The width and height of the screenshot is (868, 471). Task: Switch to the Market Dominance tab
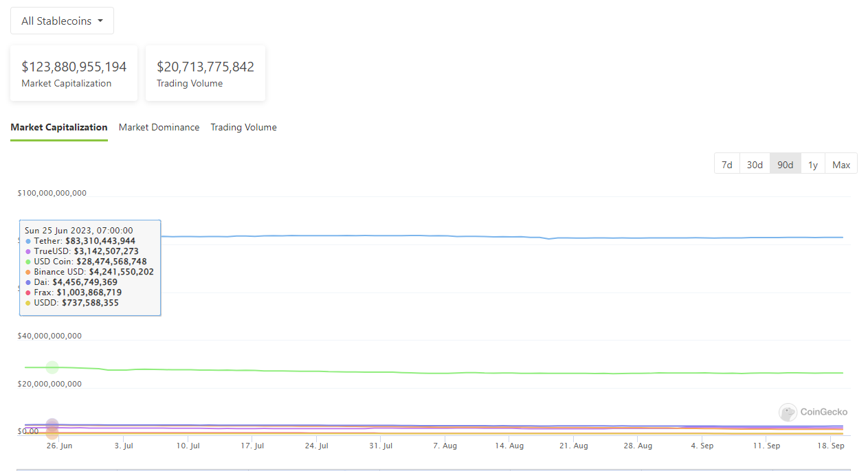[x=159, y=127]
